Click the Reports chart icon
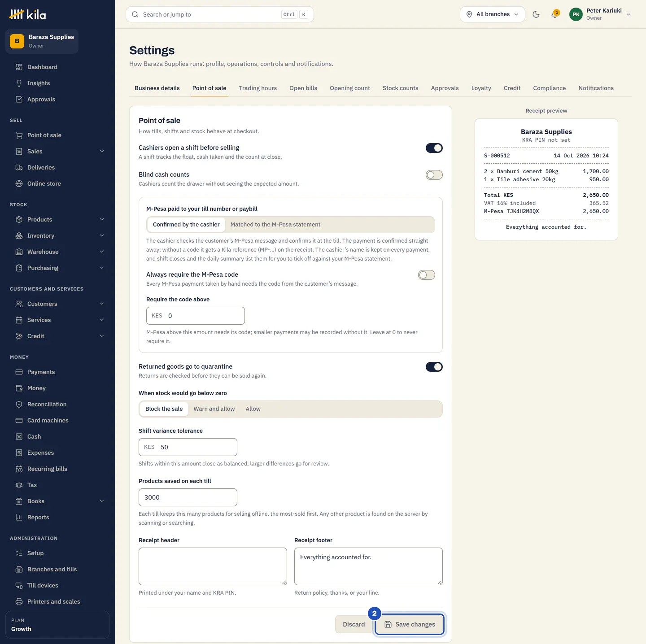The width and height of the screenshot is (646, 644). point(19,517)
